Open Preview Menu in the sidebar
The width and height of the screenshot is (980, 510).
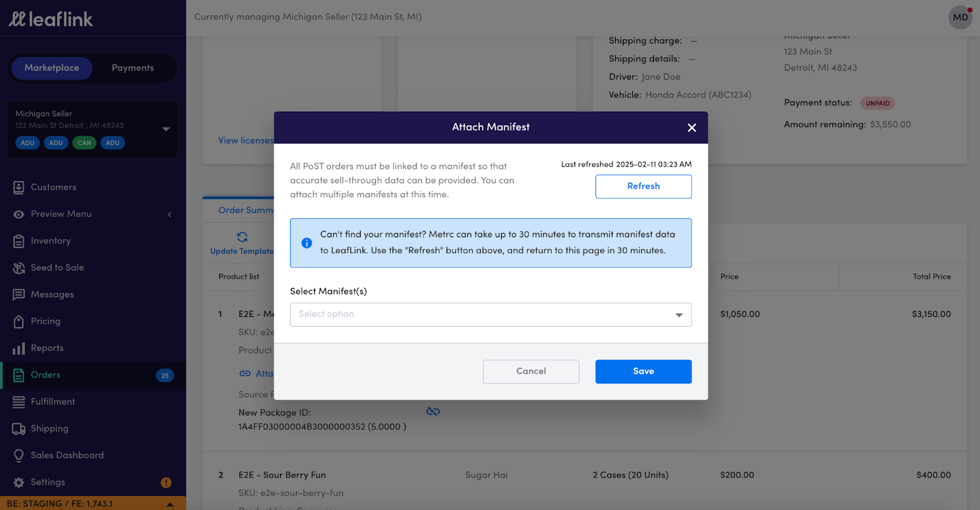pyautogui.click(x=61, y=214)
